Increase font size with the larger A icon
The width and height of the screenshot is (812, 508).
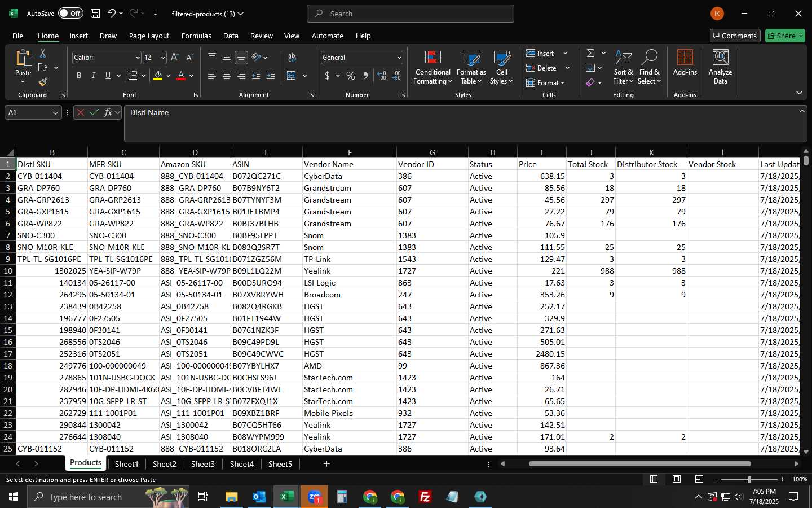tap(175, 58)
